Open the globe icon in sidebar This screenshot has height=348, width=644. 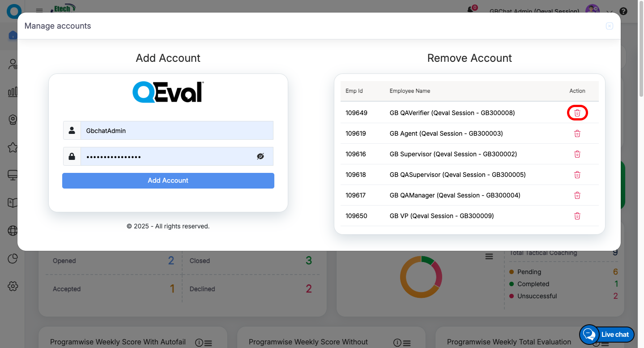pyautogui.click(x=13, y=231)
